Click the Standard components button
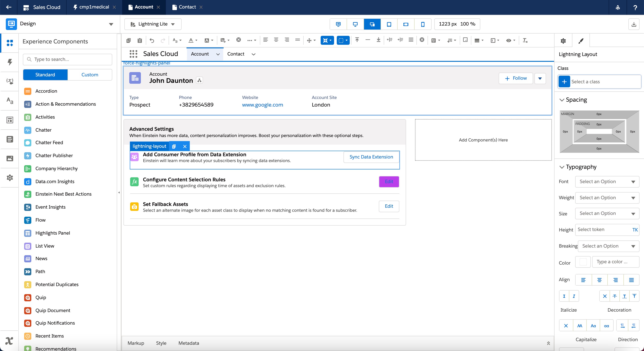Screen dimensions: 644x351 [45, 75]
